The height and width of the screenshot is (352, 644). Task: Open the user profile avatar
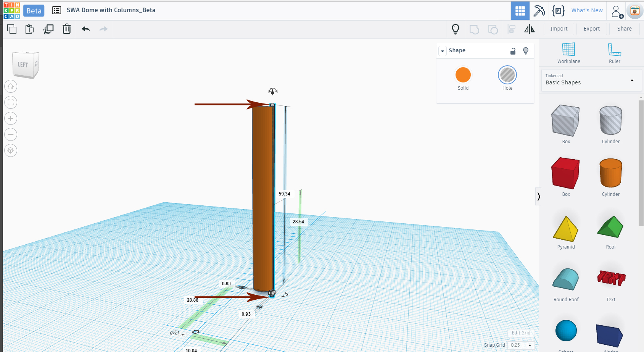(x=635, y=11)
